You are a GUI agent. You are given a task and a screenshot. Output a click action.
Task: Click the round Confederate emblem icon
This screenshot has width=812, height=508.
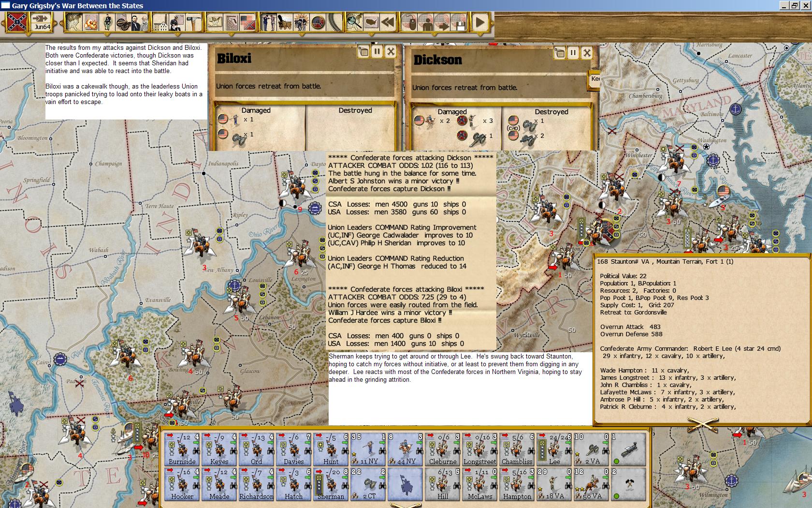[318, 22]
